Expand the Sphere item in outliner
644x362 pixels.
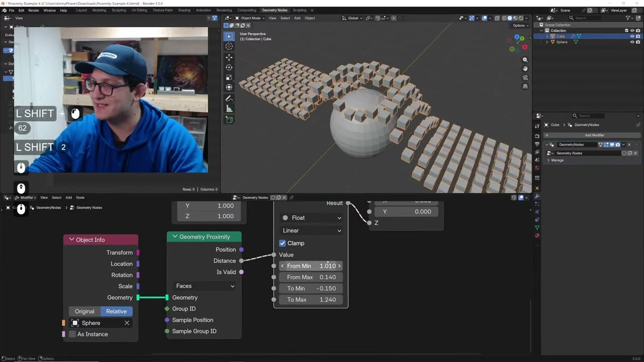547,42
